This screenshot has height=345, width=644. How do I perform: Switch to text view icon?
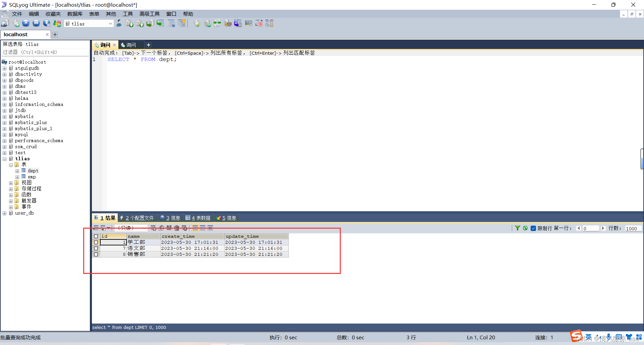(210, 228)
